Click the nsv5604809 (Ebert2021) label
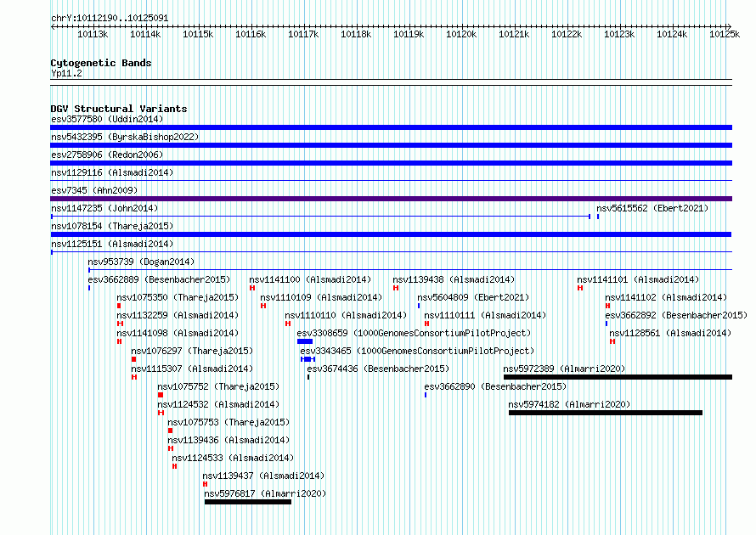 coord(473,297)
